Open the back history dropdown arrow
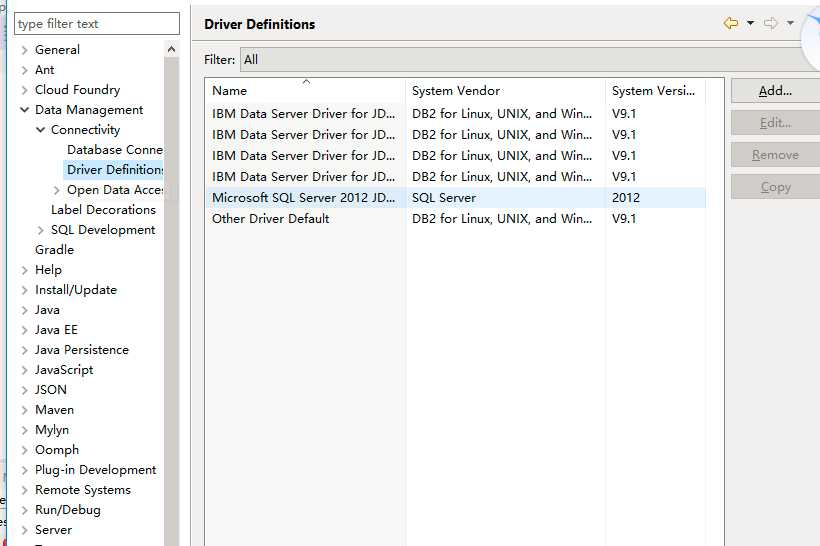 click(x=750, y=24)
